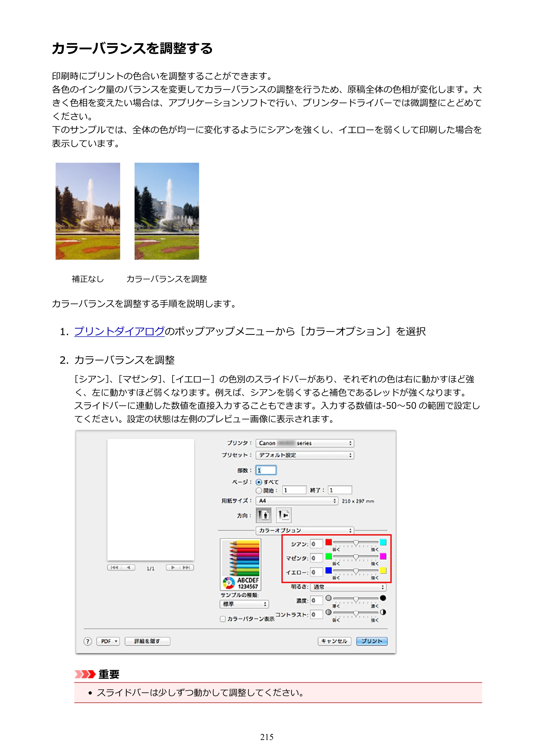Click the コントラスト slider handle
This screenshot has height=756, width=534.
coord(356,613)
